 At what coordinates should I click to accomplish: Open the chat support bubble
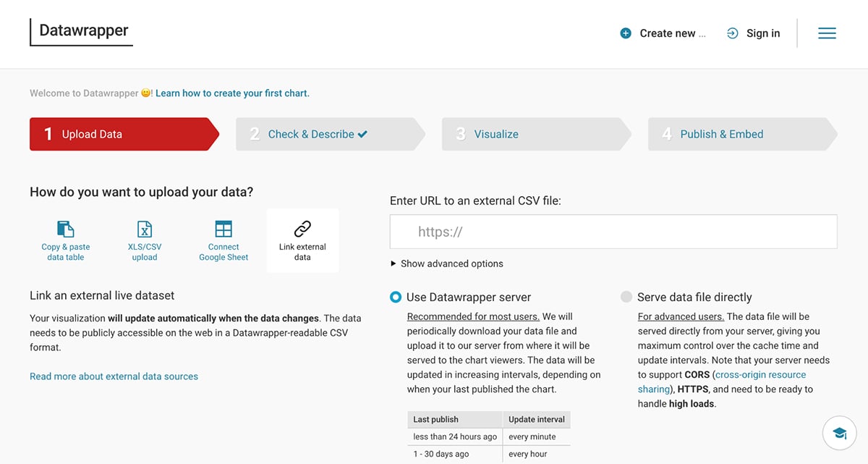839,432
